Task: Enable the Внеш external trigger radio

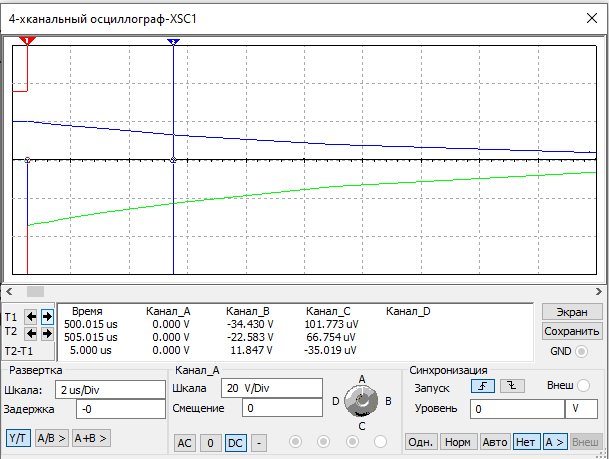Action: [583, 386]
